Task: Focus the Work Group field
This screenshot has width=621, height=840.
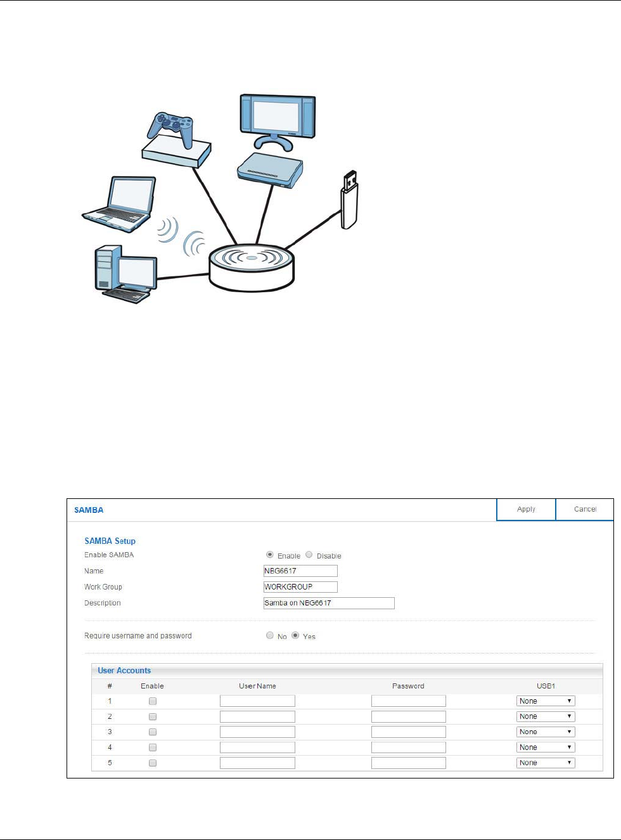Action: tap(300, 587)
